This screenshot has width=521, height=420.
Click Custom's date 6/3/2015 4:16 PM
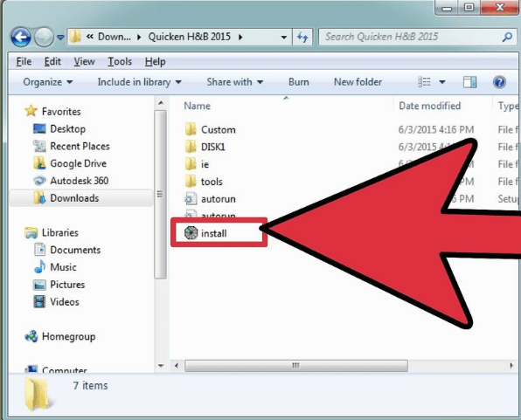pyautogui.click(x=436, y=130)
